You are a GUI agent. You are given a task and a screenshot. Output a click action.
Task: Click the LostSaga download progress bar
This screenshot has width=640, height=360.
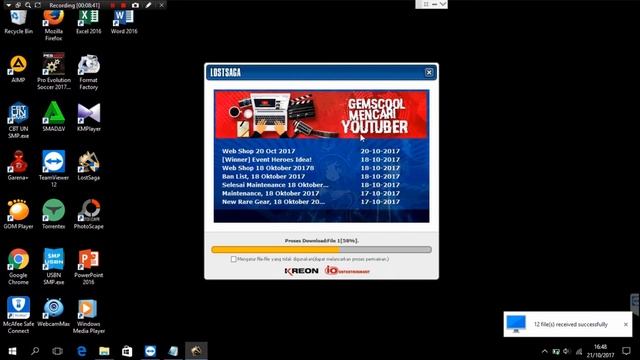[321, 249]
